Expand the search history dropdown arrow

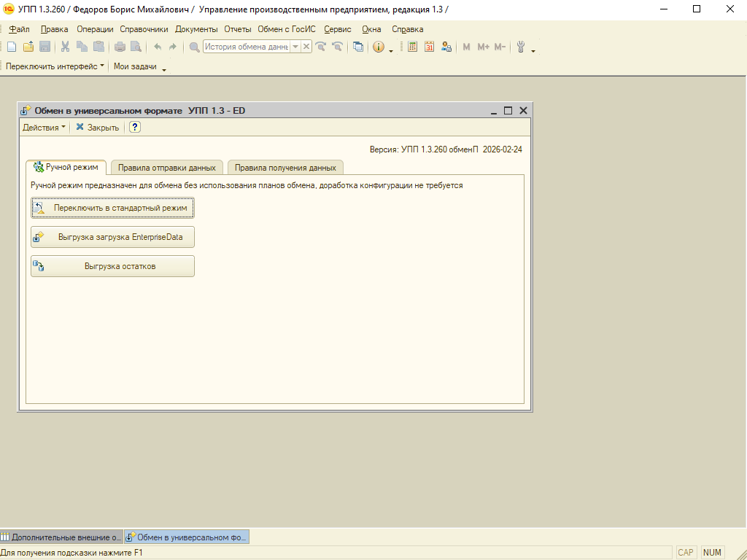[x=295, y=47]
